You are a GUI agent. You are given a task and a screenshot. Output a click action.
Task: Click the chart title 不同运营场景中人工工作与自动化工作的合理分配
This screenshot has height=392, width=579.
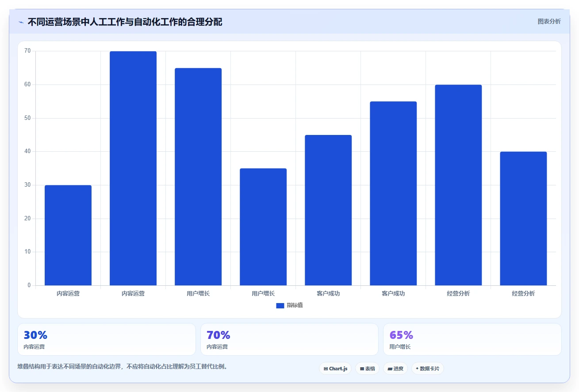[x=125, y=22]
